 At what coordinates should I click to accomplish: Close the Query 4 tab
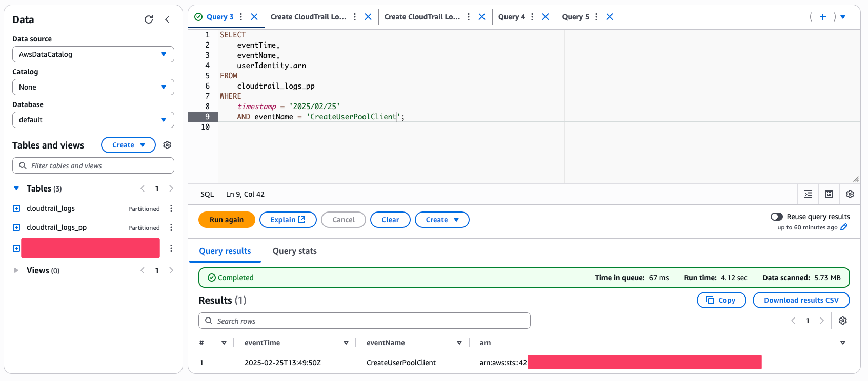point(546,17)
